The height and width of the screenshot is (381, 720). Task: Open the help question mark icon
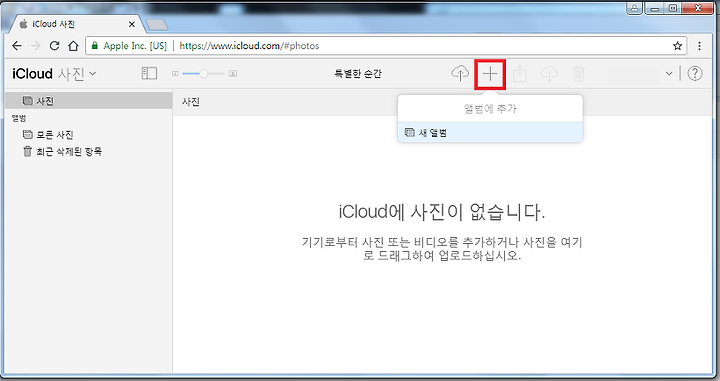pos(695,73)
